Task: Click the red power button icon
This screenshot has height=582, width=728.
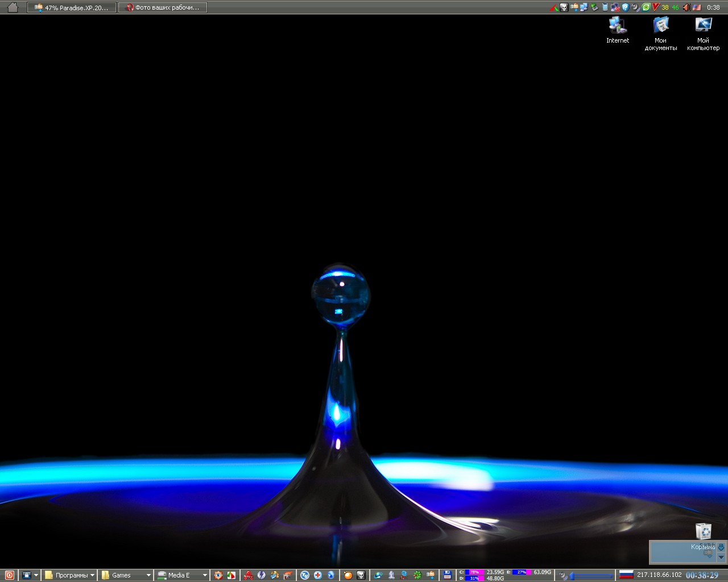Action: (9, 575)
